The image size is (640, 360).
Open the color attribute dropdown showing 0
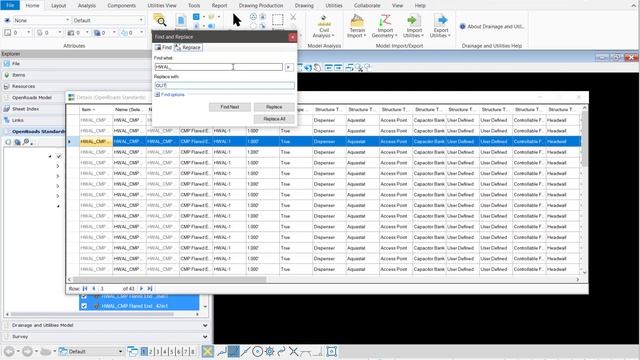17,32
